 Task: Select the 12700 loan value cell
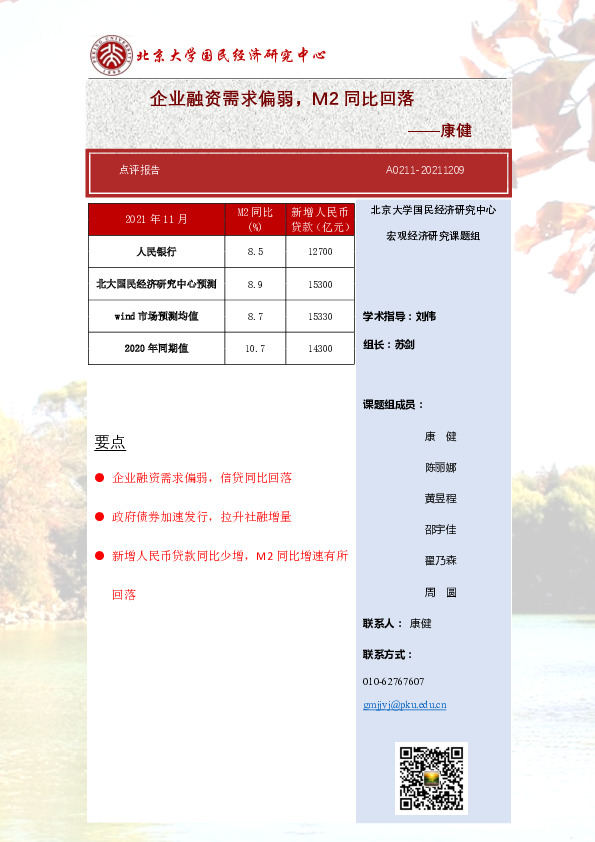click(320, 251)
